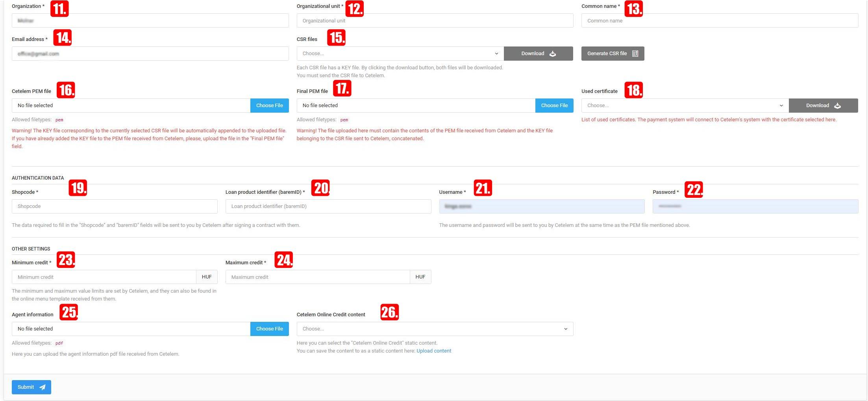The width and height of the screenshot is (868, 401).
Task: Follow the Upload content link
Action: tap(433, 351)
